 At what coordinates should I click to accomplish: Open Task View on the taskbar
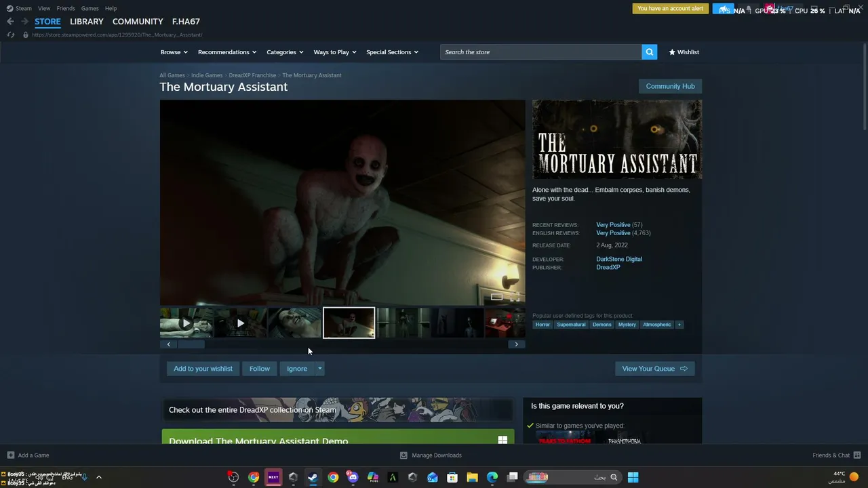tap(512, 477)
